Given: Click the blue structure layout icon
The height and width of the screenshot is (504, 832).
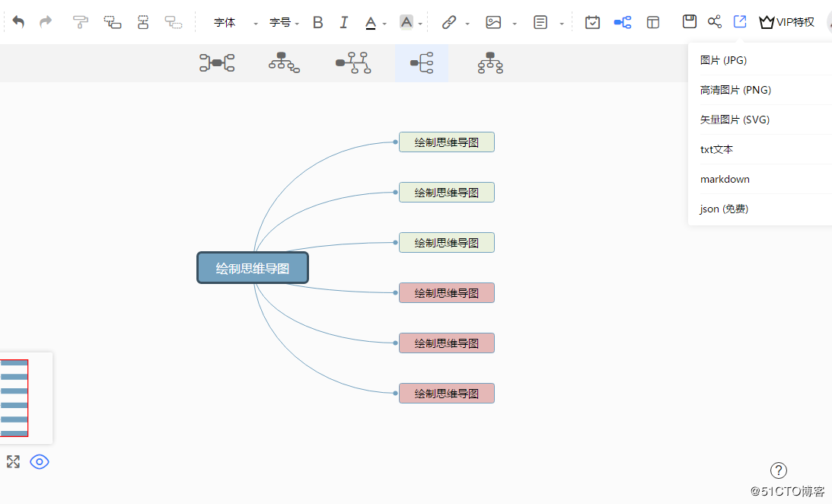Looking at the screenshot, I should point(623,22).
